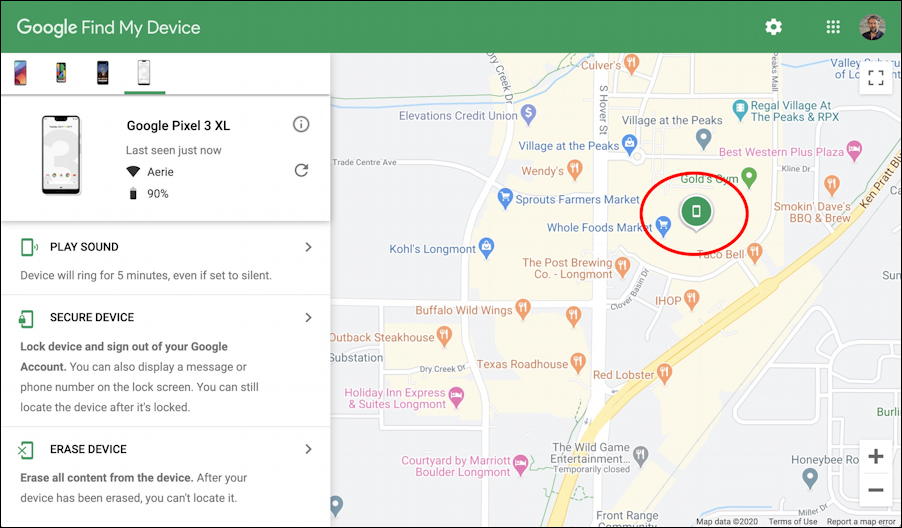
Task: Zoom in the map with plus
Action: [876, 456]
